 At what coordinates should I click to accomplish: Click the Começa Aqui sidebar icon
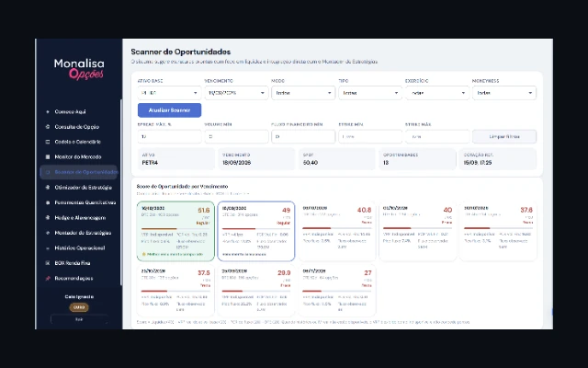(x=47, y=111)
